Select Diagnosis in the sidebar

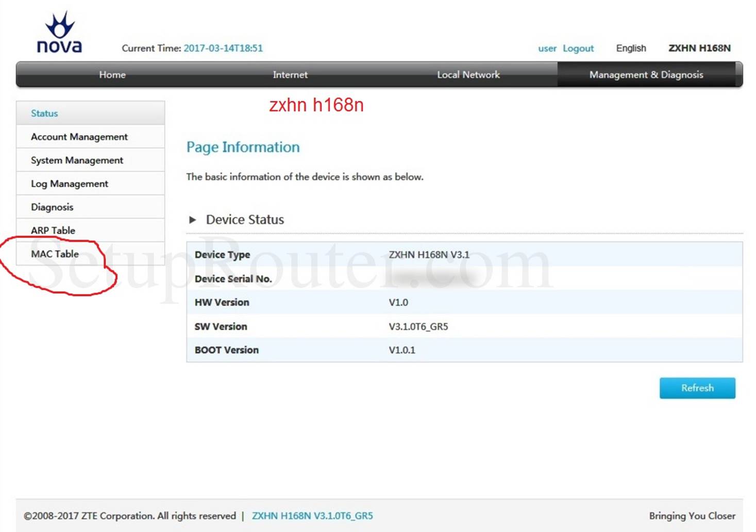[90, 207]
